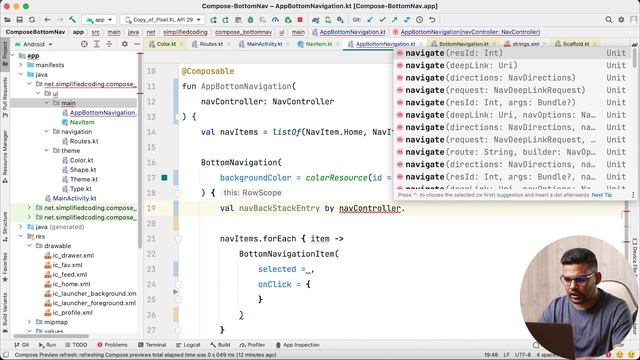Click the Sync/Reload from disk icon
Image resolution: width=640 pixels, height=360 pixels.
click(32, 20)
